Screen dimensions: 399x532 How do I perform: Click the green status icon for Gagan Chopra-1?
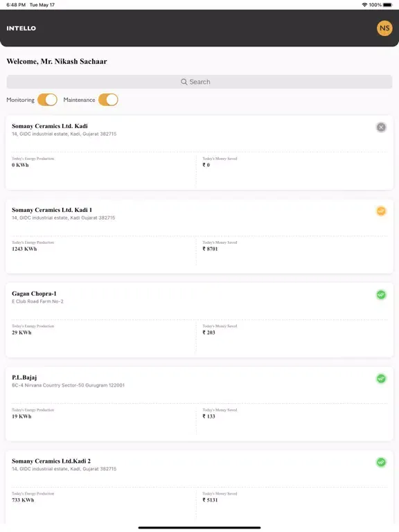coord(381,295)
